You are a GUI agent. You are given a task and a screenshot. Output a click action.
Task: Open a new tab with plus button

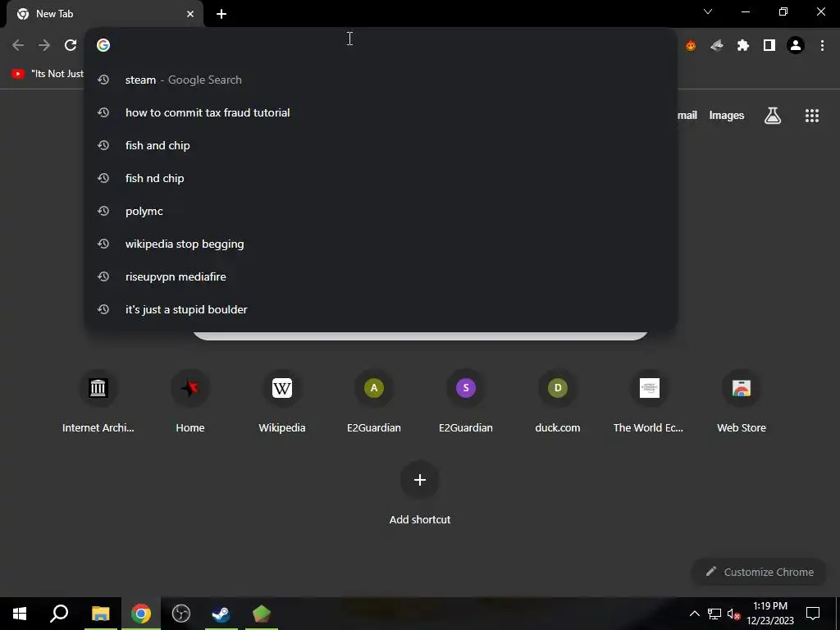point(221,14)
